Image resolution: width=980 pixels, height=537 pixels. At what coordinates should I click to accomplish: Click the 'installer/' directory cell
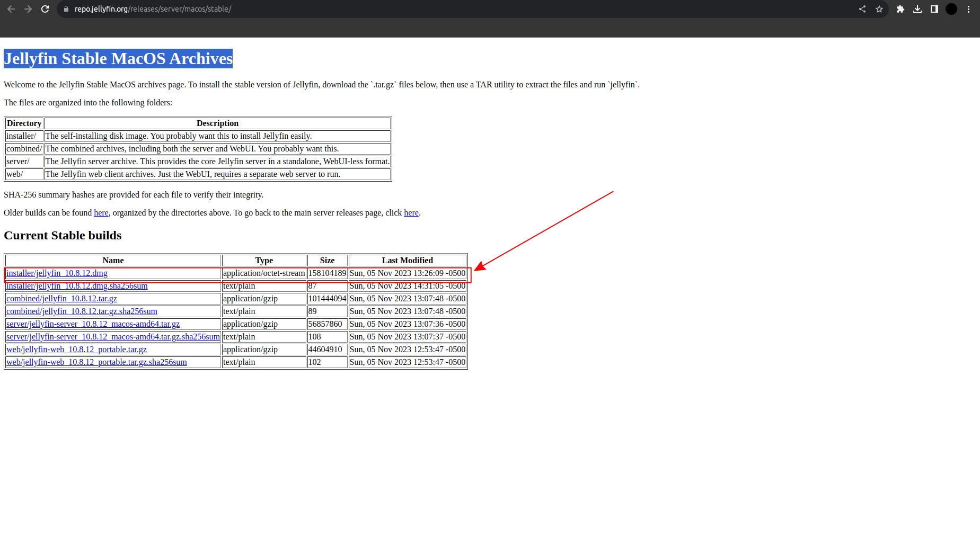pos(24,136)
